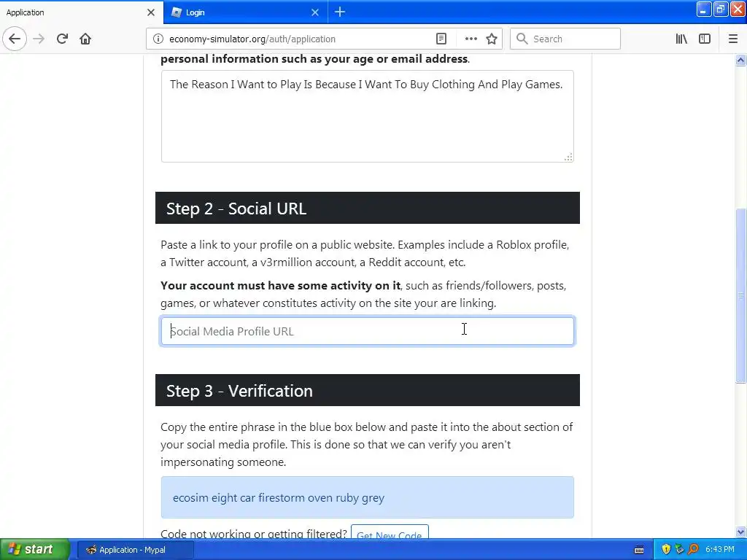
Task: Open the browser hamburger menu
Action: [x=733, y=39]
